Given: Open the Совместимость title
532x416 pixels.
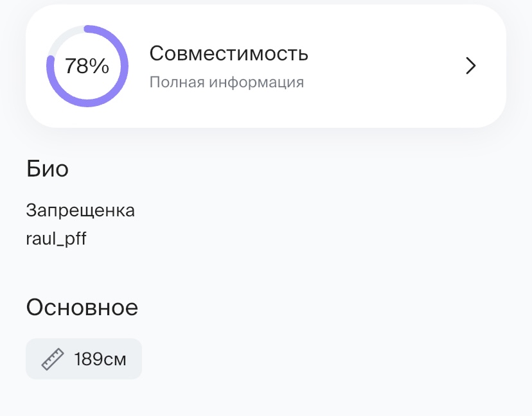Looking at the screenshot, I should (229, 54).
